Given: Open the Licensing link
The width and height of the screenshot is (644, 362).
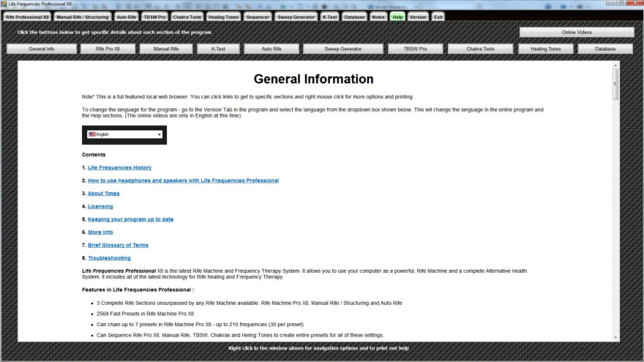Looking at the screenshot, I should click(100, 206).
